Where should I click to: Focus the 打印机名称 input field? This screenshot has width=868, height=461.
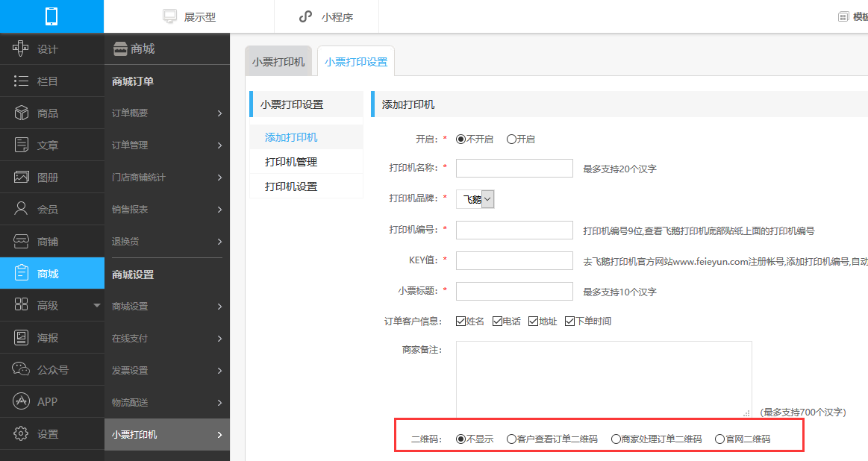(x=514, y=169)
